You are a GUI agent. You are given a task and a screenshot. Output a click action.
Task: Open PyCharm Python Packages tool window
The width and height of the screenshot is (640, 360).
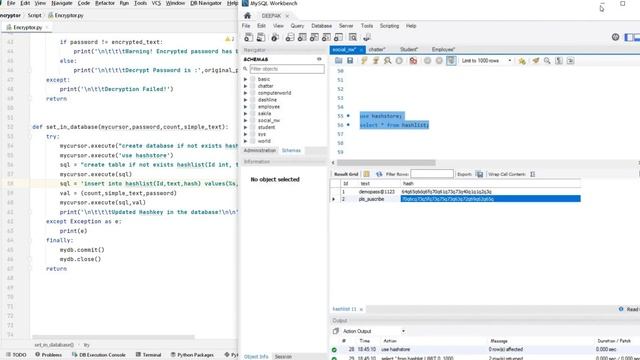pos(192,355)
